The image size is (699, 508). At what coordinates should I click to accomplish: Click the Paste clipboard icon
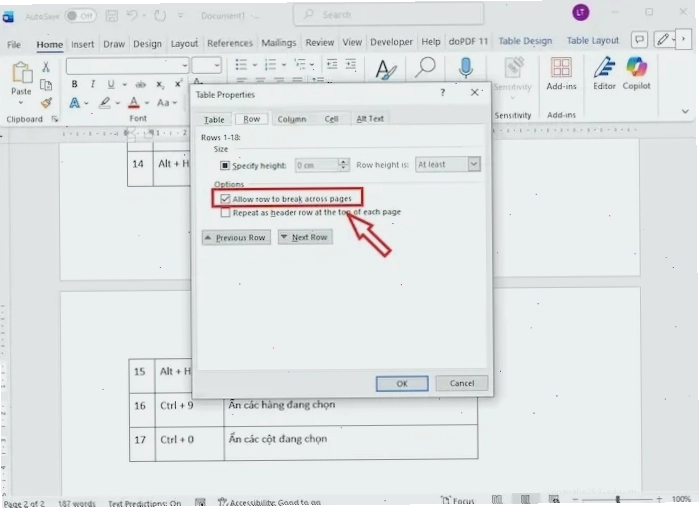[x=21, y=73]
